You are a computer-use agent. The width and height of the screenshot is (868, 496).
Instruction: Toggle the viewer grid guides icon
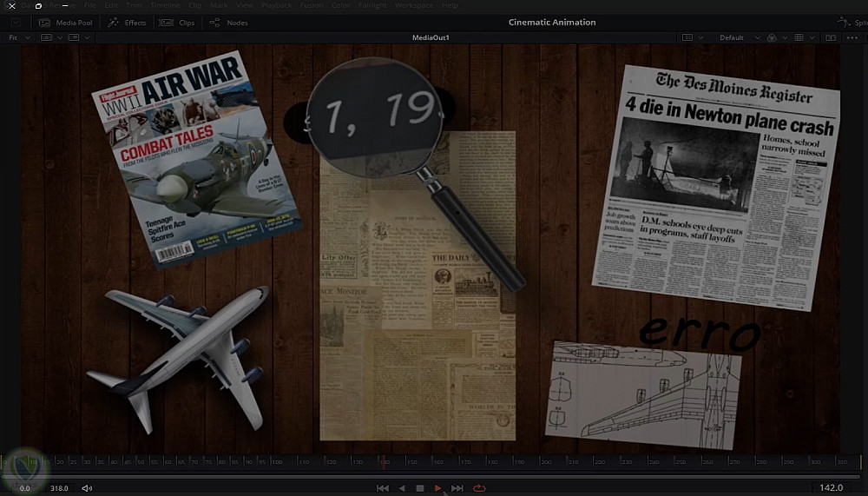[x=799, y=37]
